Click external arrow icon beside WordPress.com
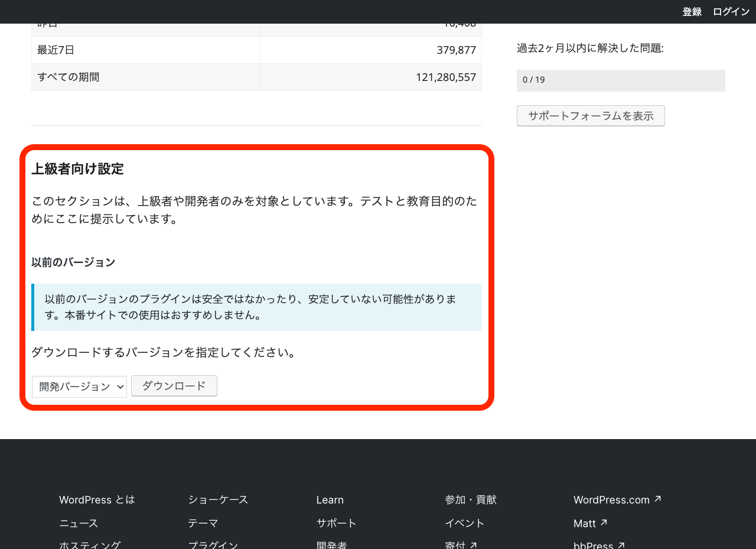Image resolution: width=756 pixels, height=549 pixels. [x=658, y=499]
